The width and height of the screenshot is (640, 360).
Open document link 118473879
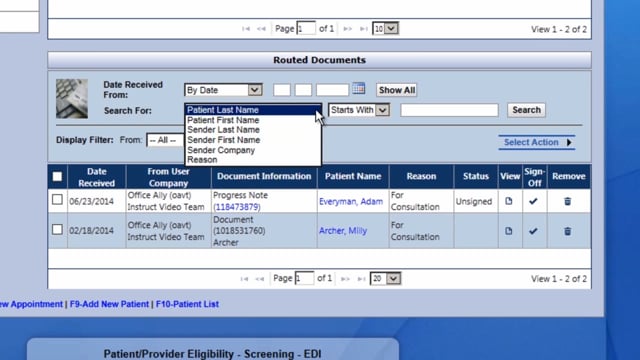237,207
